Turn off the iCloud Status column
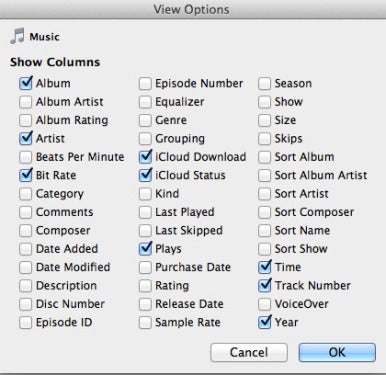 [145, 175]
